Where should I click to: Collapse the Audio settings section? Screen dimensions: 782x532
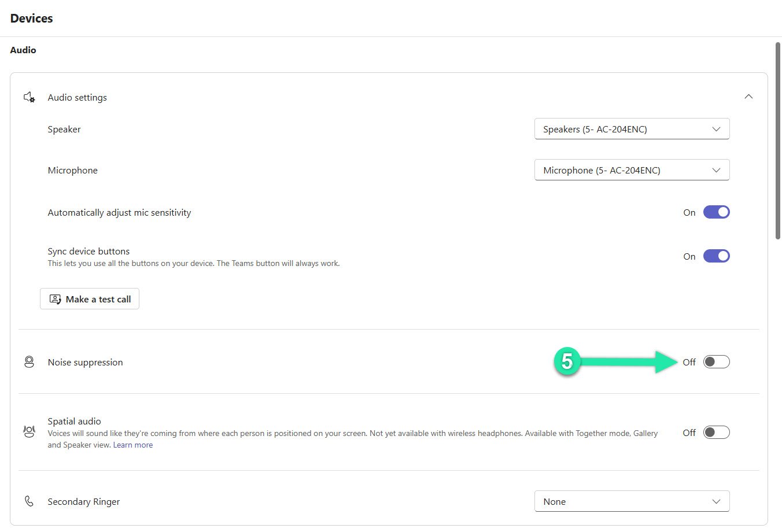click(x=748, y=97)
